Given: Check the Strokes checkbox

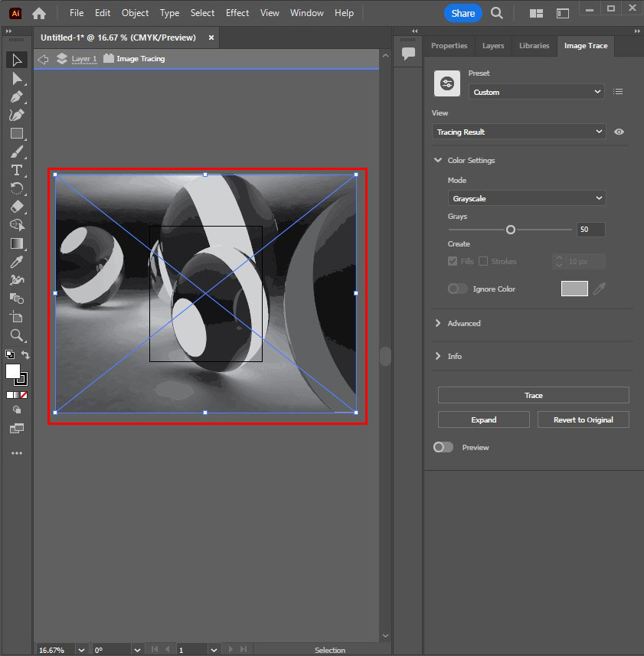Looking at the screenshot, I should 483,262.
